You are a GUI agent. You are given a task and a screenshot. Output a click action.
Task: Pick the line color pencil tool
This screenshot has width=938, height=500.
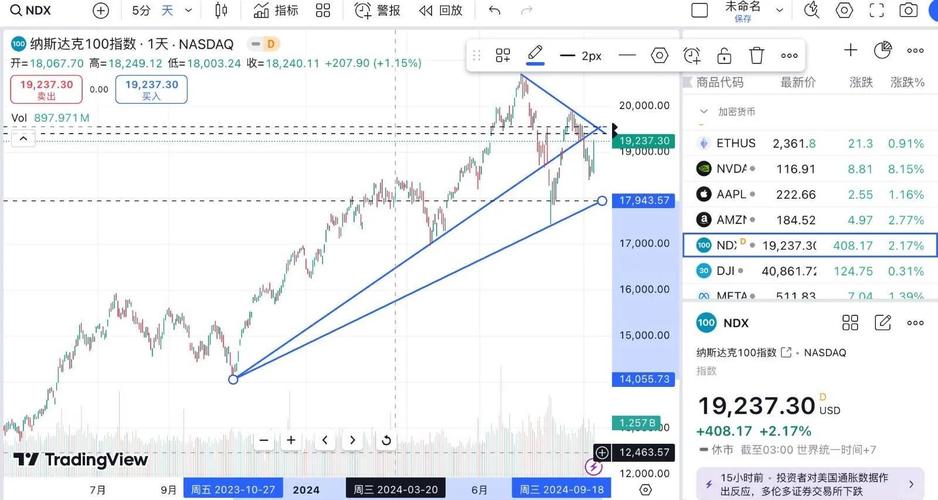(535, 54)
